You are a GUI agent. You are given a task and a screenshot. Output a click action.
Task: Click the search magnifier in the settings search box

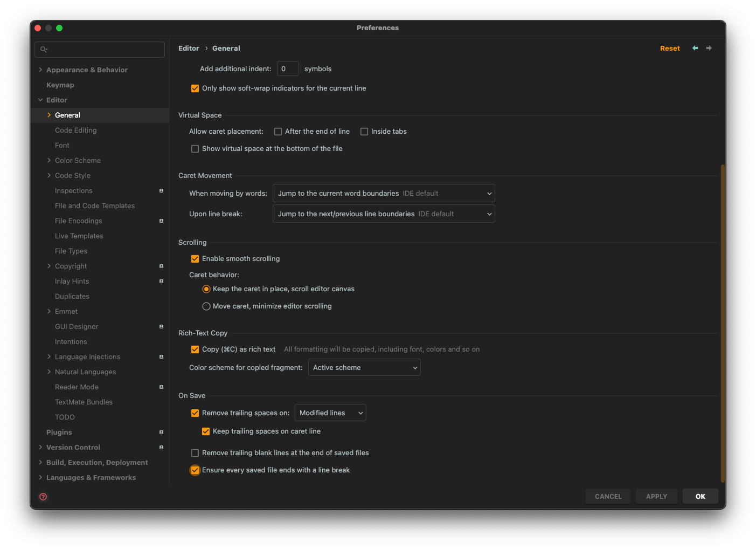(x=44, y=49)
